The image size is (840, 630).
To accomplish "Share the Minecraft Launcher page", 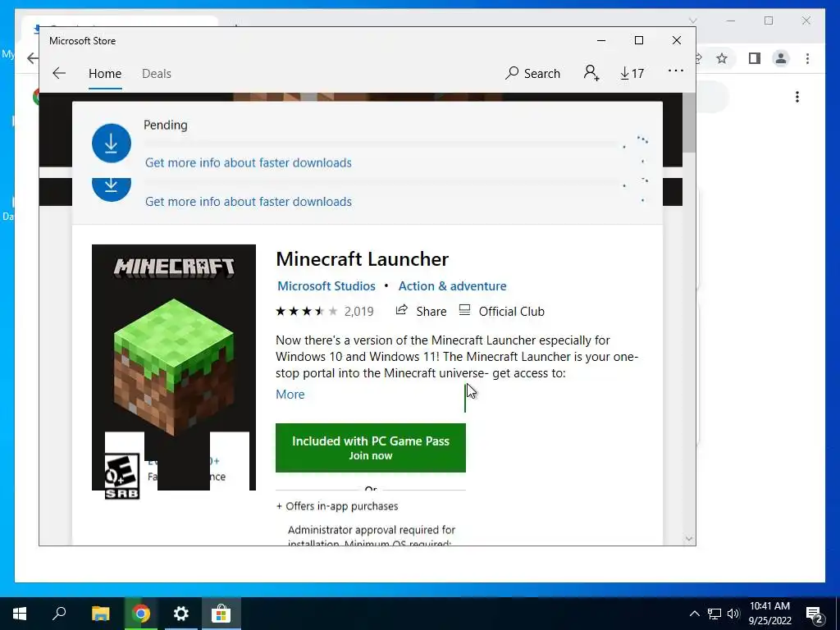I will tap(421, 311).
